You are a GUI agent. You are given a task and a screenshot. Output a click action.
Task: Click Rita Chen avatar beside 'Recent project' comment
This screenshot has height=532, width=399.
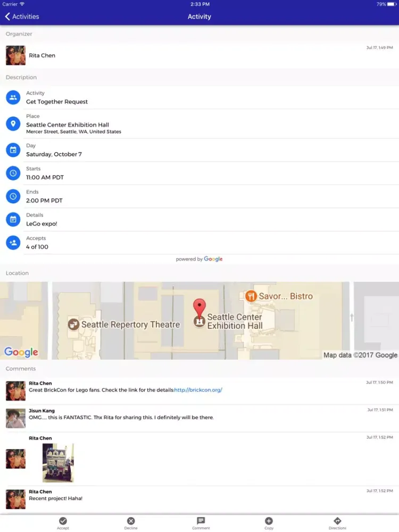pos(15,499)
